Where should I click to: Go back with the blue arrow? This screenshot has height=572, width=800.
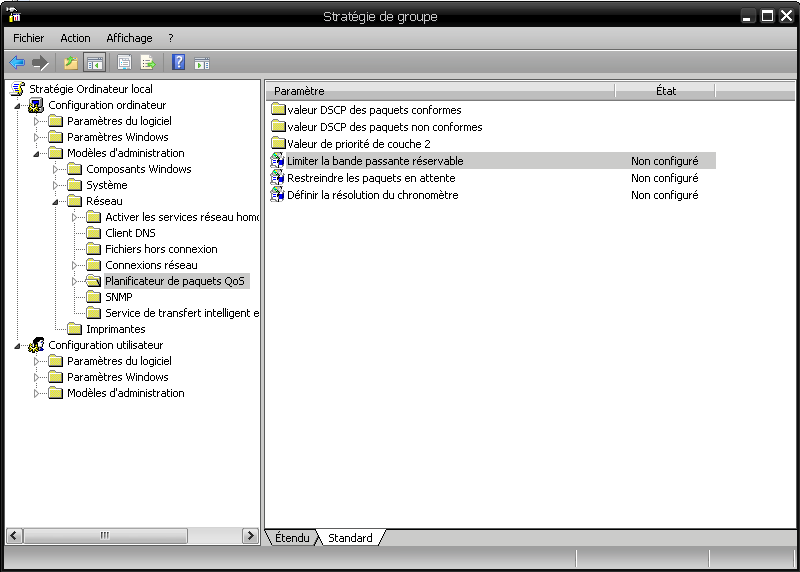tap(17, 63)
